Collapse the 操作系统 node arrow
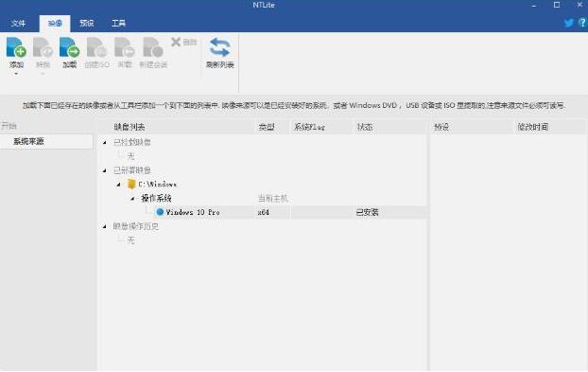Viewport: 588px width, 372px height. point(132,198)
